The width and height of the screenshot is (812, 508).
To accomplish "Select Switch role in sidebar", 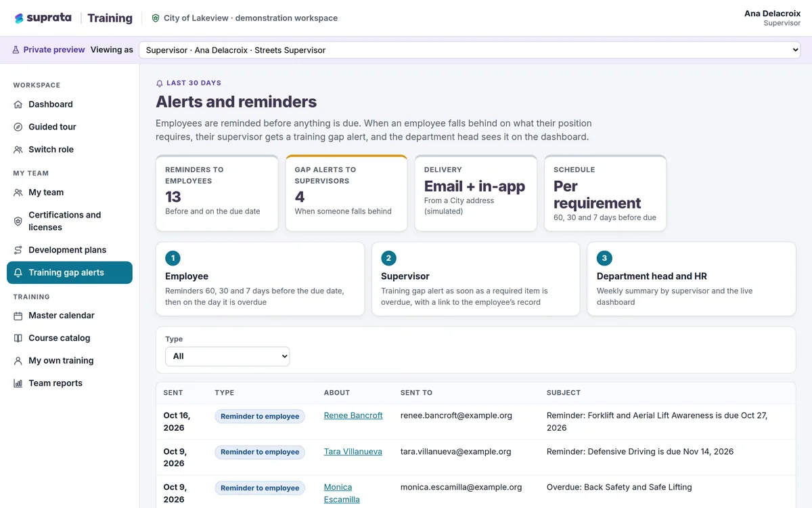I will point(70,150).
